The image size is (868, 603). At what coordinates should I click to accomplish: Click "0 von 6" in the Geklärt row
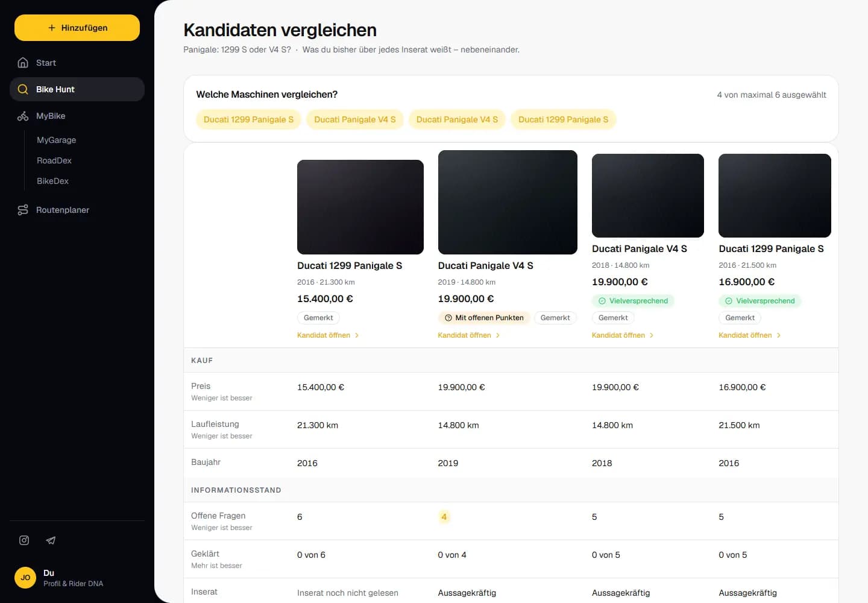tap(311, 555)
